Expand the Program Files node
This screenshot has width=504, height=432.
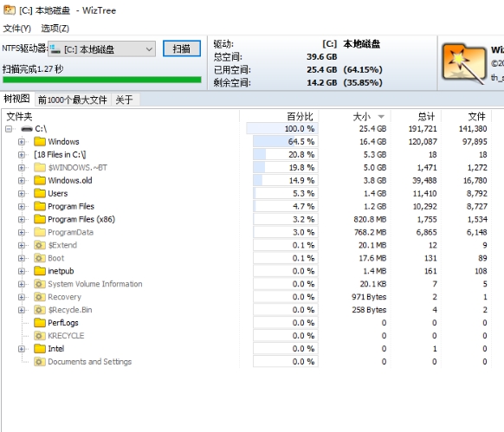click(22, 206)
